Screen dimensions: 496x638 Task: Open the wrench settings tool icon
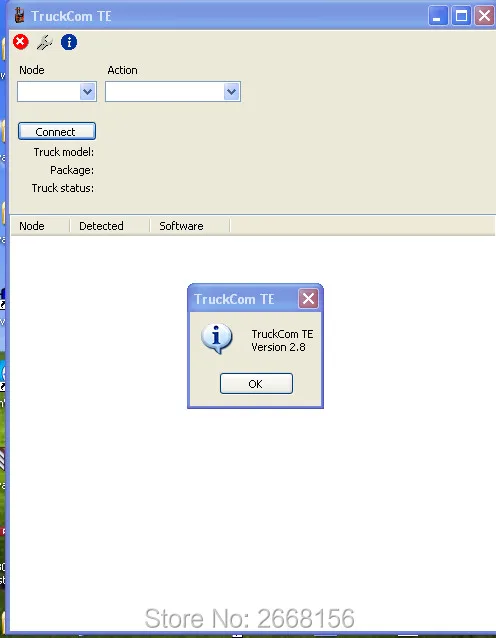click(44, 42)
